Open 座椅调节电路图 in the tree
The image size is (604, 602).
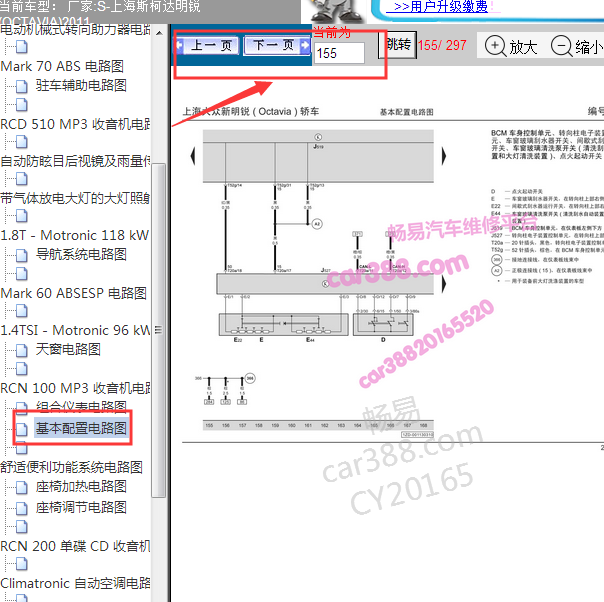click(x=81, y=507)
